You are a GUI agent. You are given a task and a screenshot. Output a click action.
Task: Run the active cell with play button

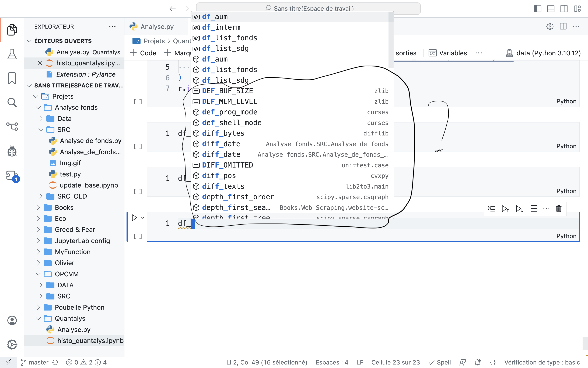134,218
